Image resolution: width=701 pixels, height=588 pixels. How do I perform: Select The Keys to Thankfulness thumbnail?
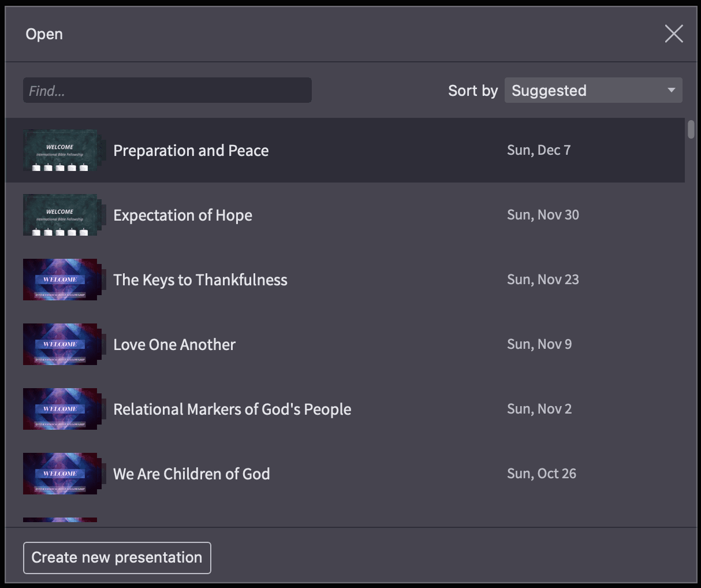[x=60, y=280]
